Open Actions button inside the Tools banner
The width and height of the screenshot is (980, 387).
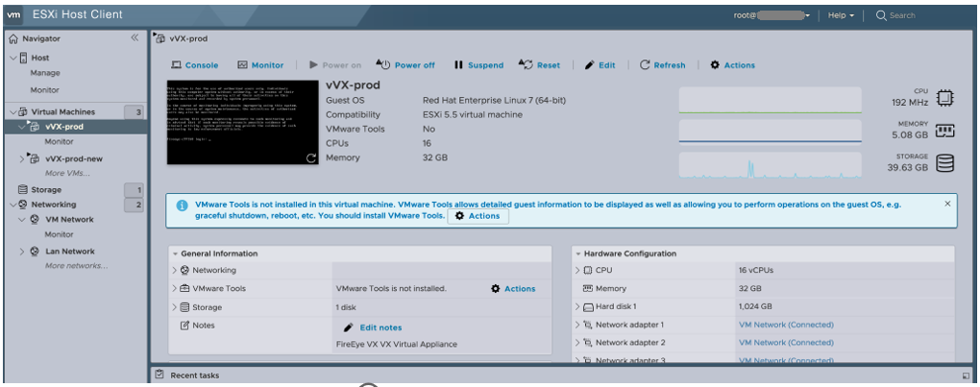478,216
